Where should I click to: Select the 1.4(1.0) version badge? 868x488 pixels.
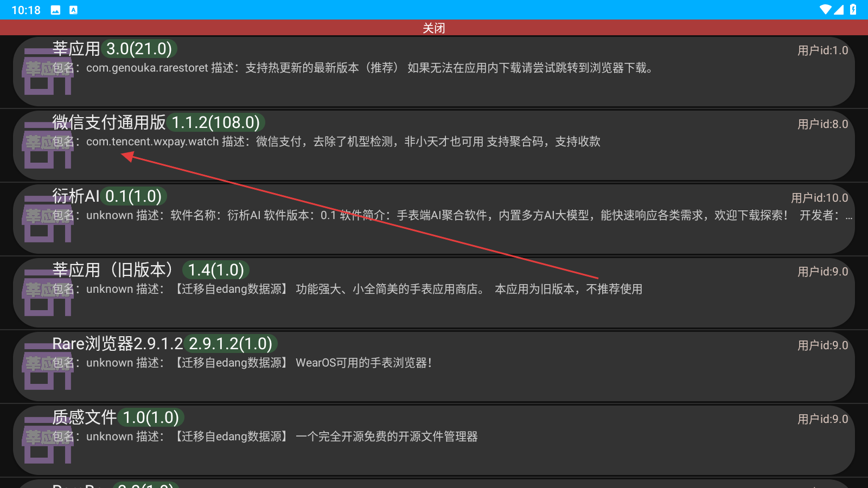pyautogui.click(x=215, y=270)
